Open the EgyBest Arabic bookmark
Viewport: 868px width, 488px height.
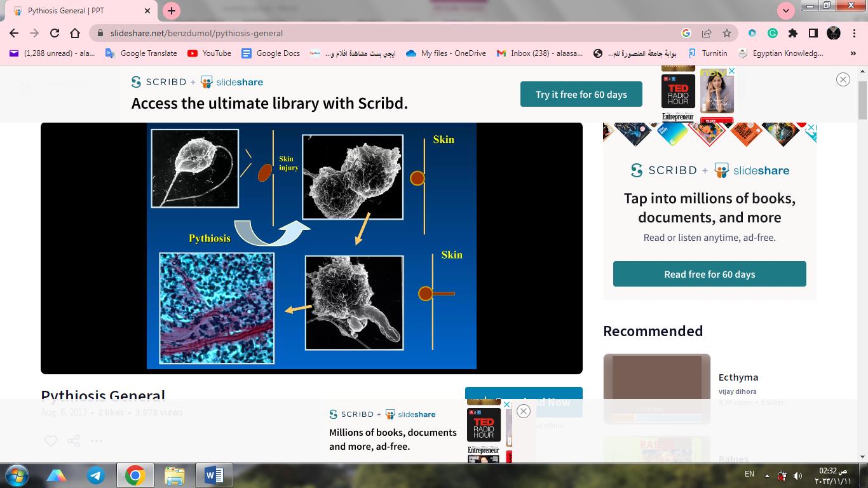(353, 53)
